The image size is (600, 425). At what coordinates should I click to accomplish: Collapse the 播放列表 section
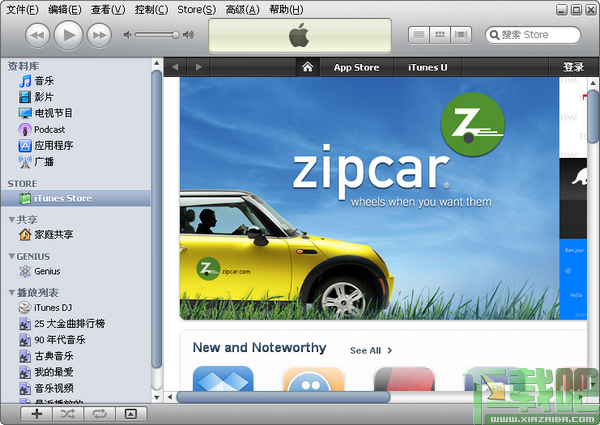tap(12, 293)
